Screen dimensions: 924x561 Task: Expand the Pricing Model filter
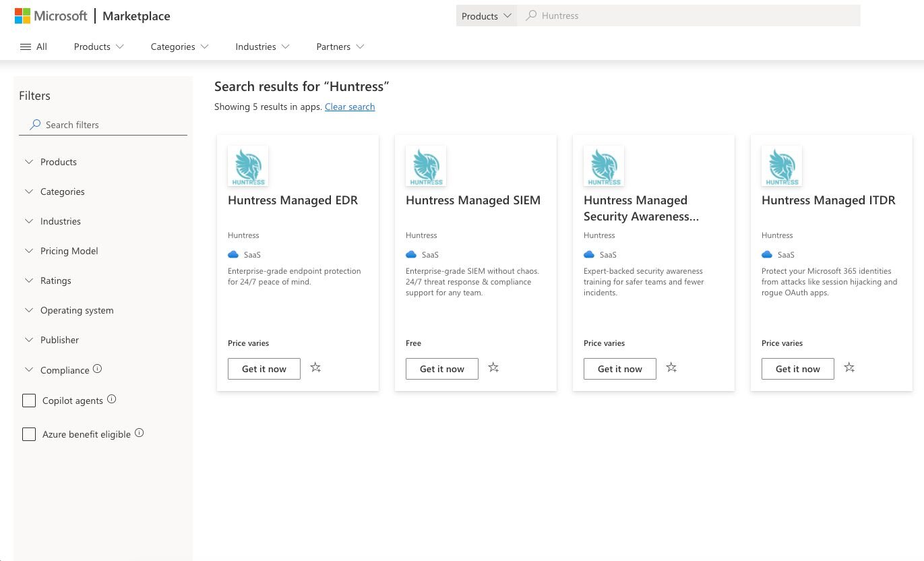(x=69, y=251)
